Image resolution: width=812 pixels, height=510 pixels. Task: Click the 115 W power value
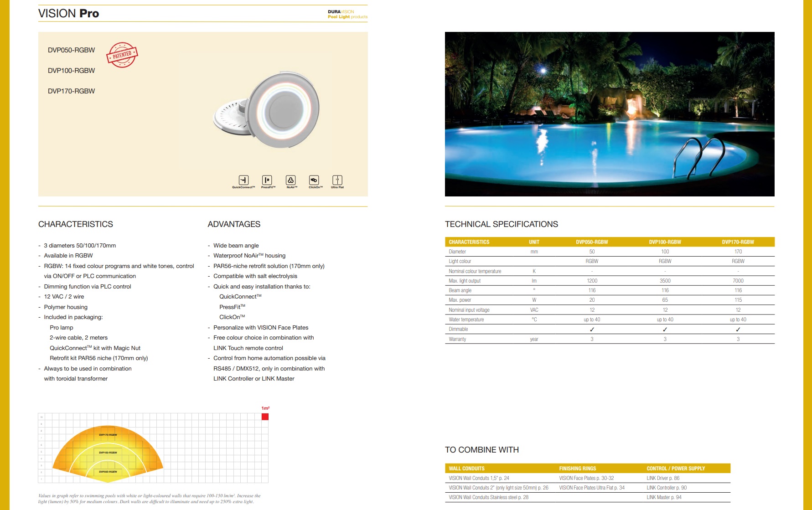(x=738, y=300)
